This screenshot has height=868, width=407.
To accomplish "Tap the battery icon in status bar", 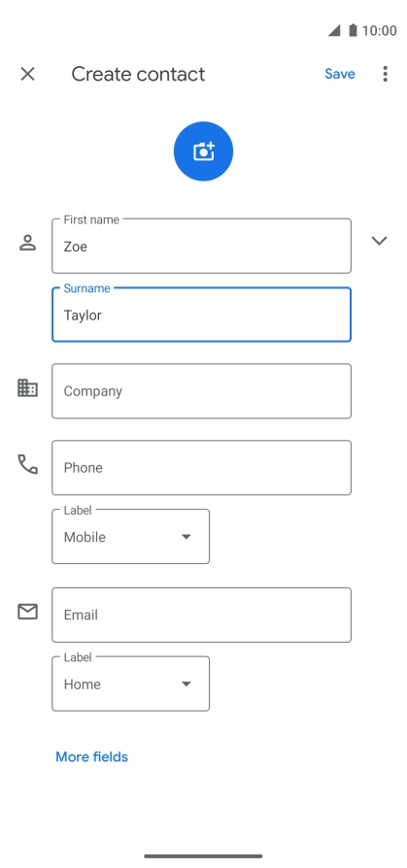I will (353, 30).
